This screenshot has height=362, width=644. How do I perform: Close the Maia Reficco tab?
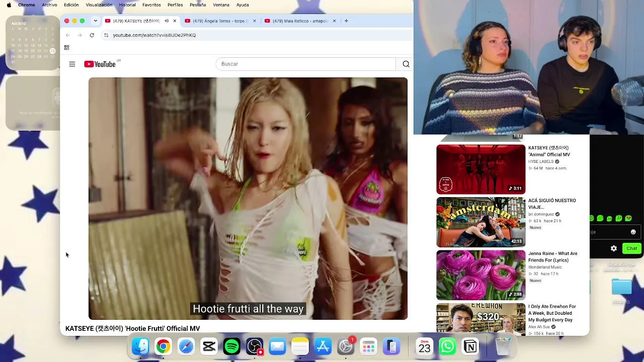[334, 21]
